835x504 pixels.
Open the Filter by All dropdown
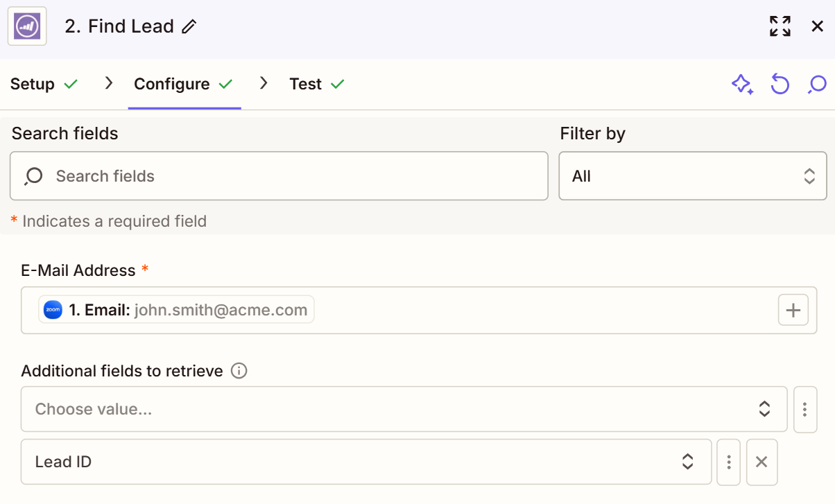[x=692, y=176]
